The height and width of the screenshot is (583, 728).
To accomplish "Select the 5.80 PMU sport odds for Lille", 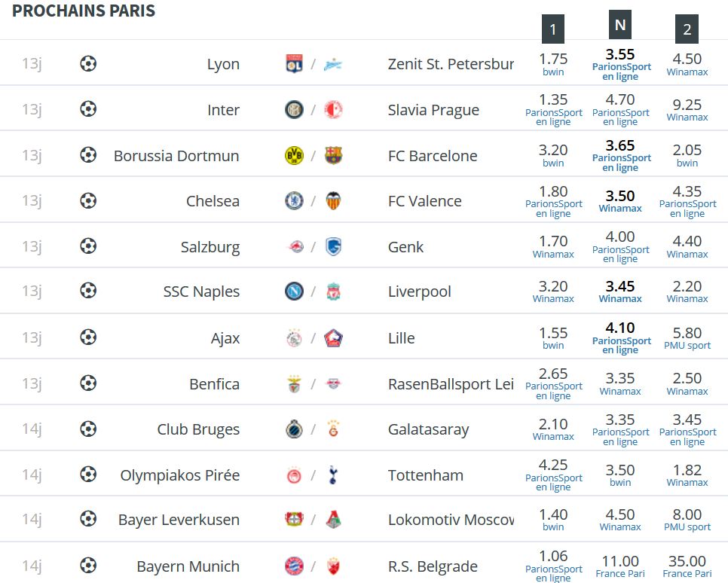I will pyautogui.click(x=687, y=337).
